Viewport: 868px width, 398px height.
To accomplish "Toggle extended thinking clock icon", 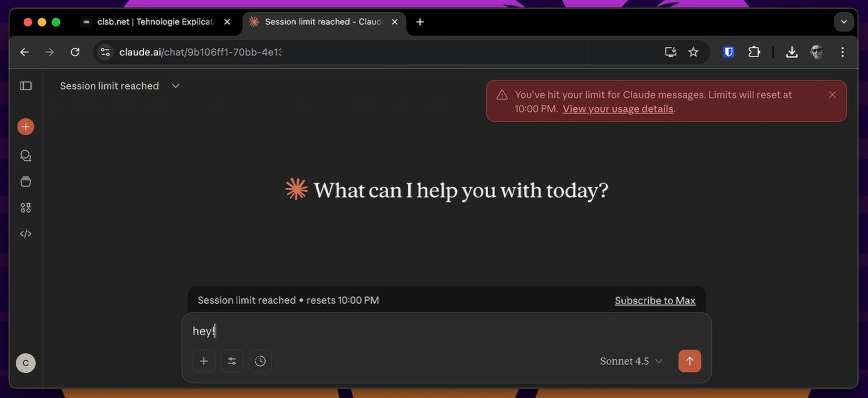I will (x=260, y=361).
